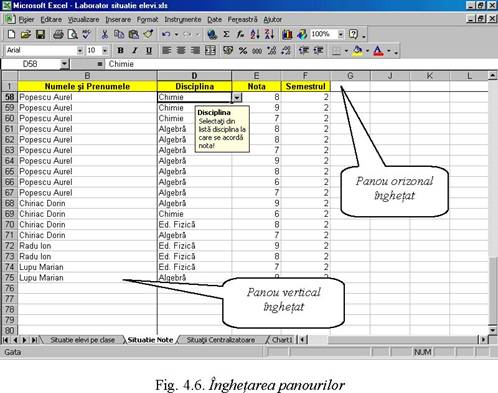Click the Save floppy disk icon

coord(40,34)
